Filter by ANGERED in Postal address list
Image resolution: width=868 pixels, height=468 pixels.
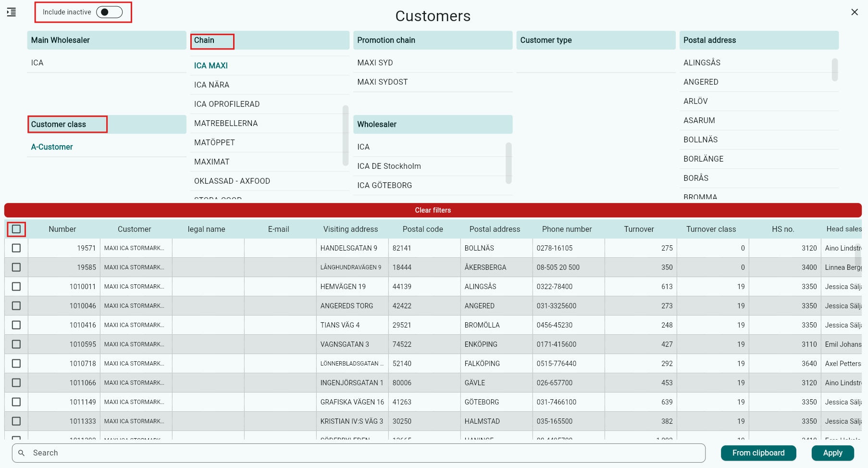tap(759, 82)
